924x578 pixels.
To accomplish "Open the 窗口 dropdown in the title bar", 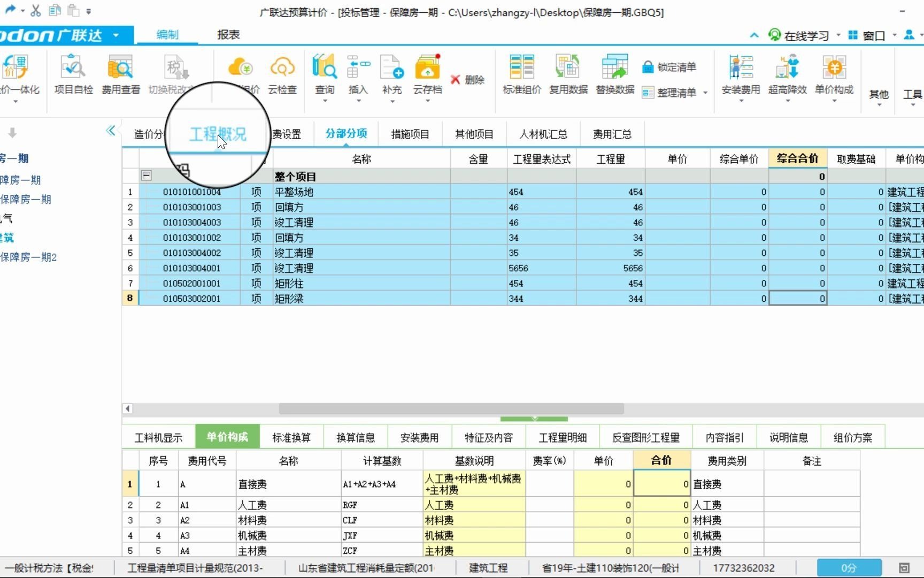I will tap(889, 35).
